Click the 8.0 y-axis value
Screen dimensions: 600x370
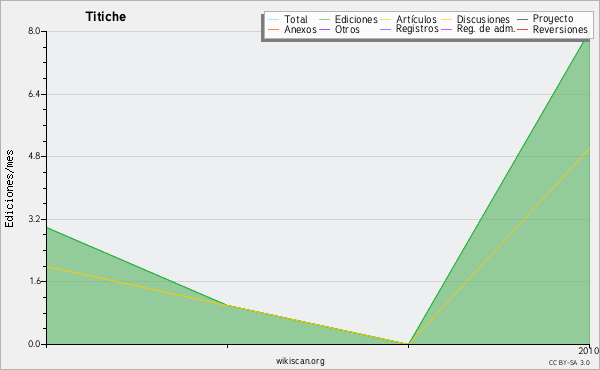point(34,31)
